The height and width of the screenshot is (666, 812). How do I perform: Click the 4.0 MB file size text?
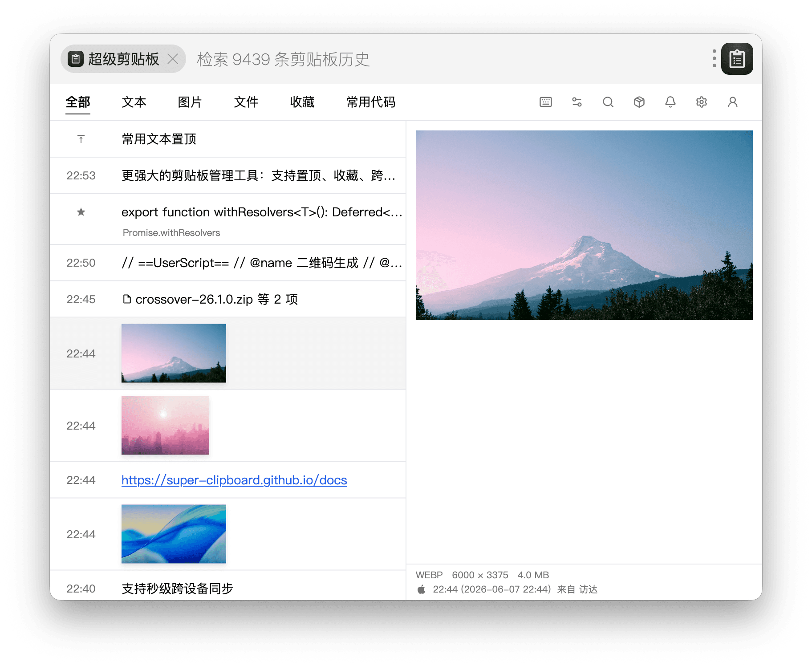533,575
